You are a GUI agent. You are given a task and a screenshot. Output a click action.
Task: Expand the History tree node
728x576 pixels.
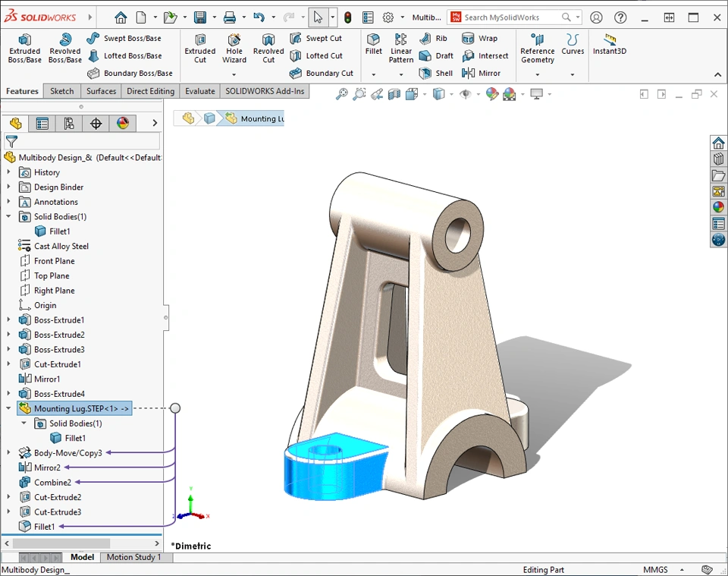tap(8, 172)
